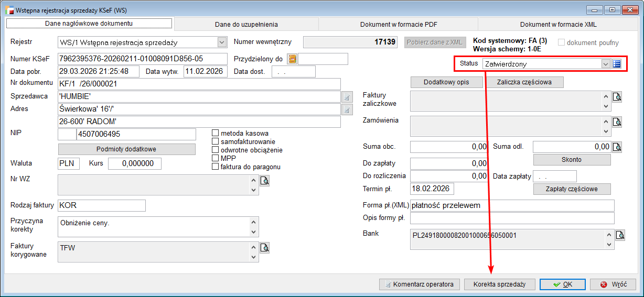Check the MPP checkbox
644x297 pixels.
(215, 158)
